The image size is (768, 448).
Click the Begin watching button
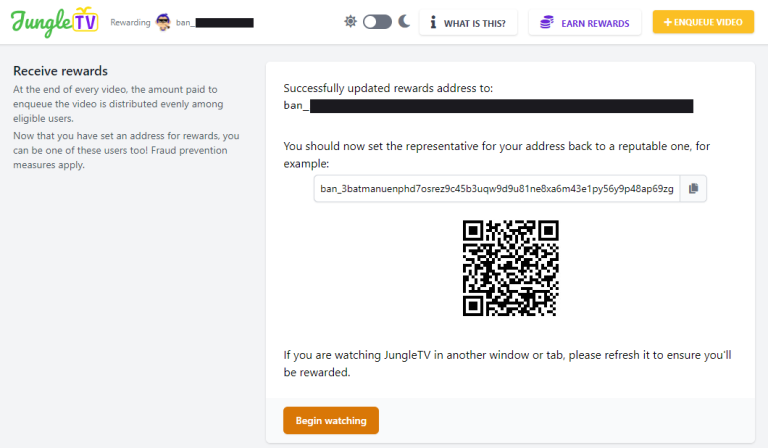coord(331,421)
